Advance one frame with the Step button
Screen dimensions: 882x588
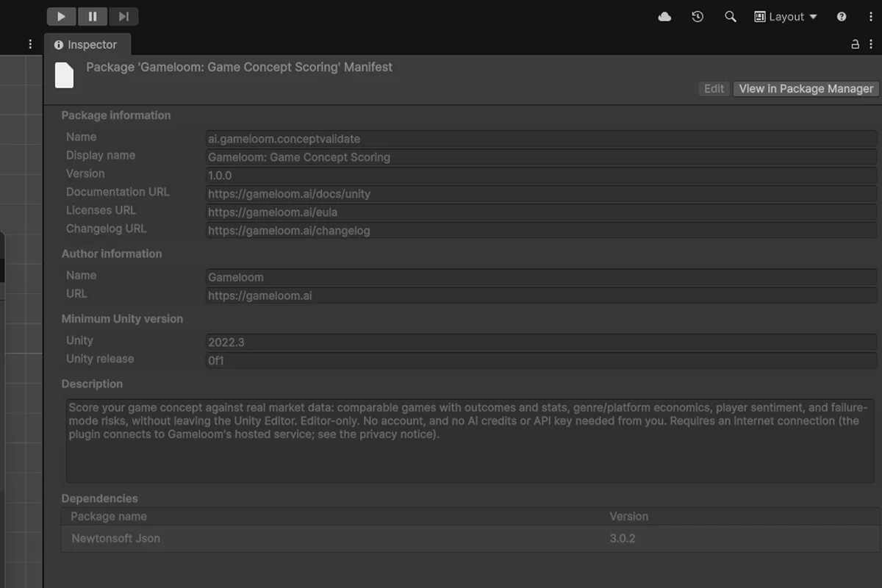123,16
